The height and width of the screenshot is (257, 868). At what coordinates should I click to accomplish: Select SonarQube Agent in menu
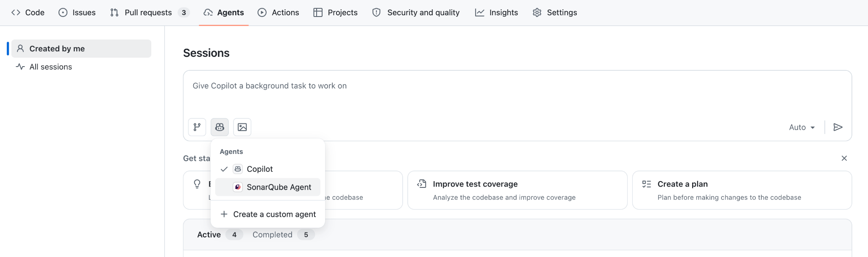point(268,187)
